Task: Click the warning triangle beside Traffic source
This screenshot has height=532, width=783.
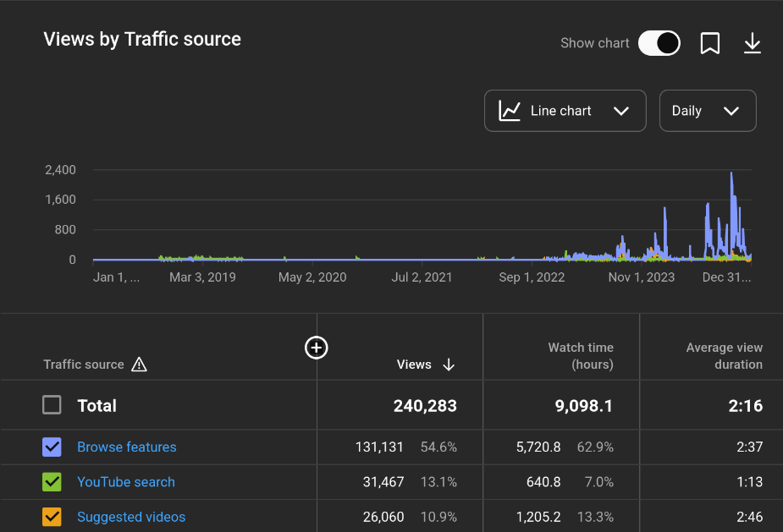Action: 140,365
